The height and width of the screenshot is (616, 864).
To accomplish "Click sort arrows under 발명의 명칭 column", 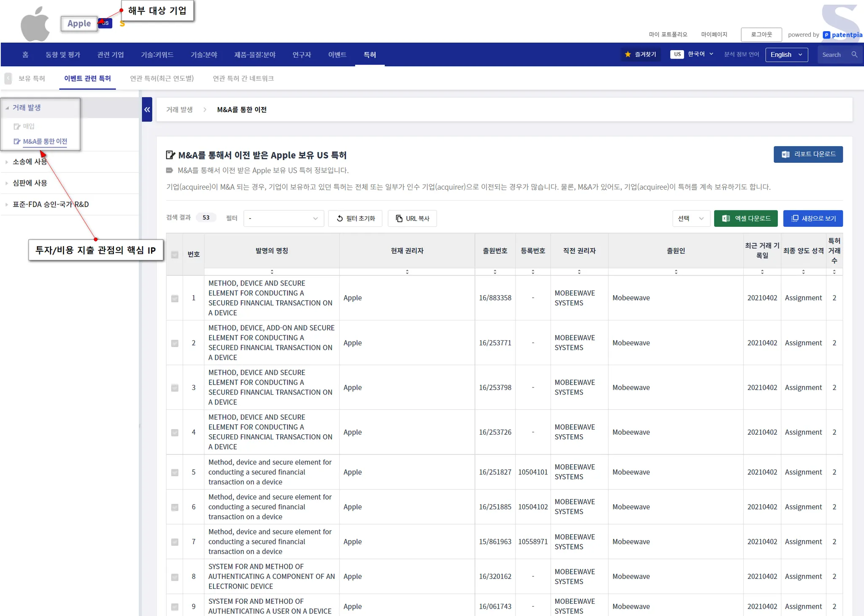I will (272, 272).
